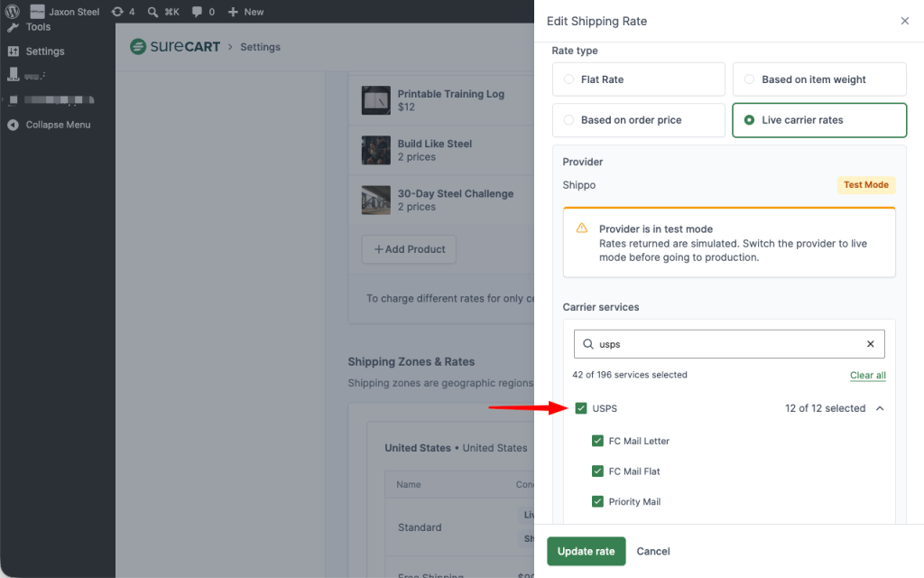Select the Build Like Steel product name
924x578 pixels.
coord(434,144)
